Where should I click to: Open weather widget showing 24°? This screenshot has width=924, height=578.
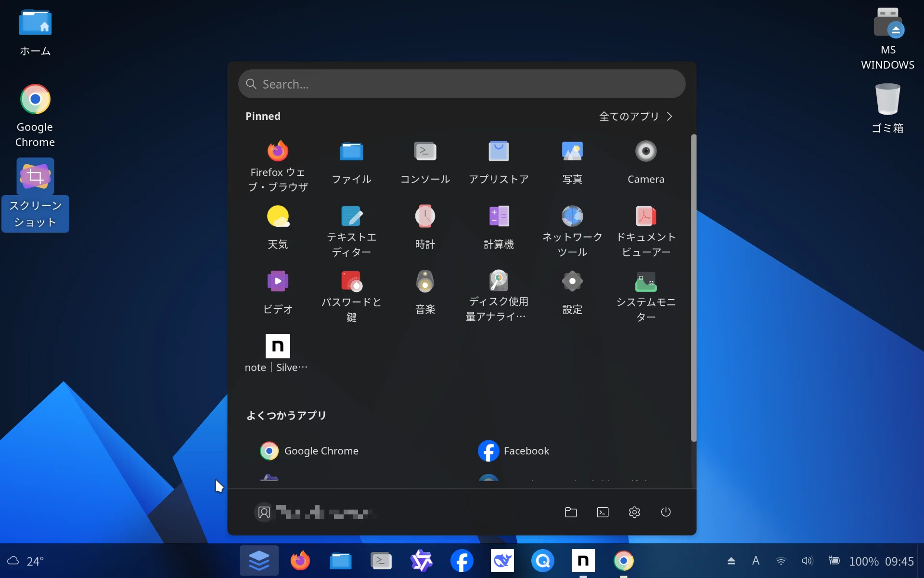pos(25,561)
